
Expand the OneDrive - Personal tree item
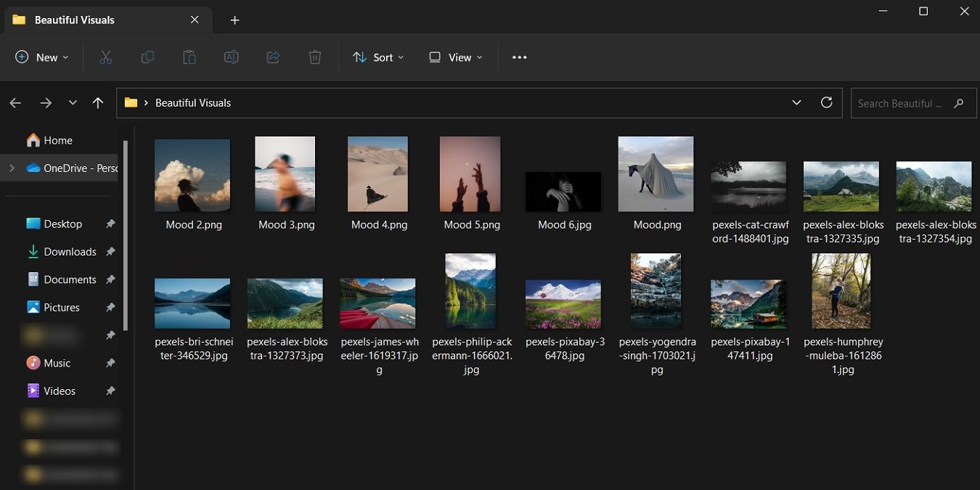point(10,168)
